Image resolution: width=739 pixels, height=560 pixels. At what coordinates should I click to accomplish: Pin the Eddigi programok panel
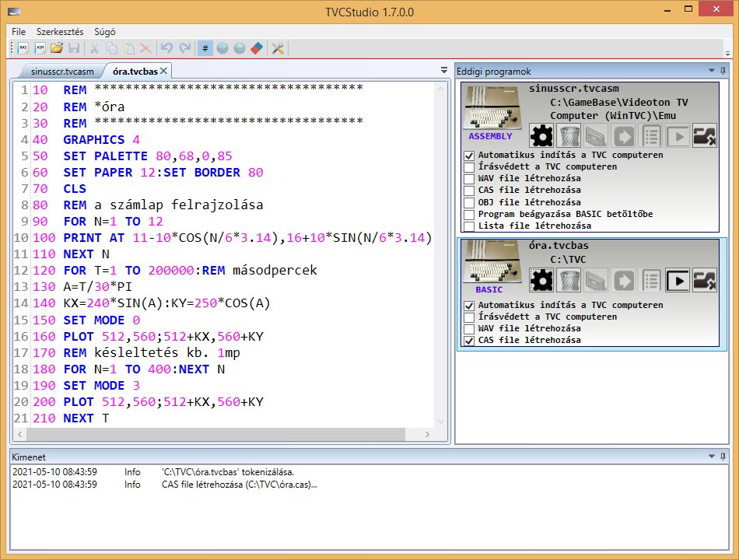(x=723, y=71)
